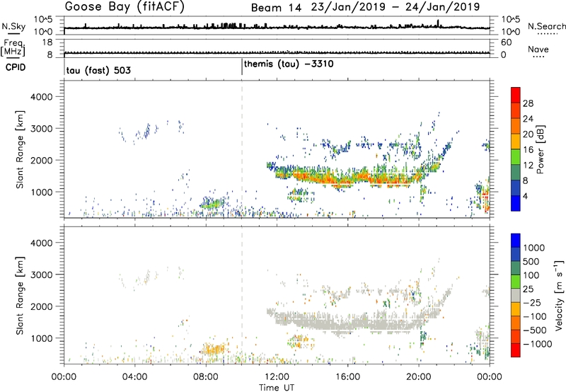Click the '60' Nave axis tick
Viewport: 566px width, 392px height.
[x=506, y=42]
